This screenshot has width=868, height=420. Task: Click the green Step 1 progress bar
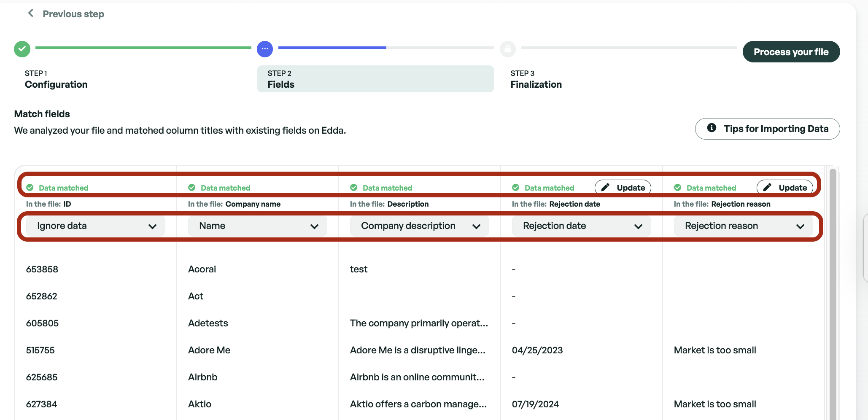[x=143, y=48]
